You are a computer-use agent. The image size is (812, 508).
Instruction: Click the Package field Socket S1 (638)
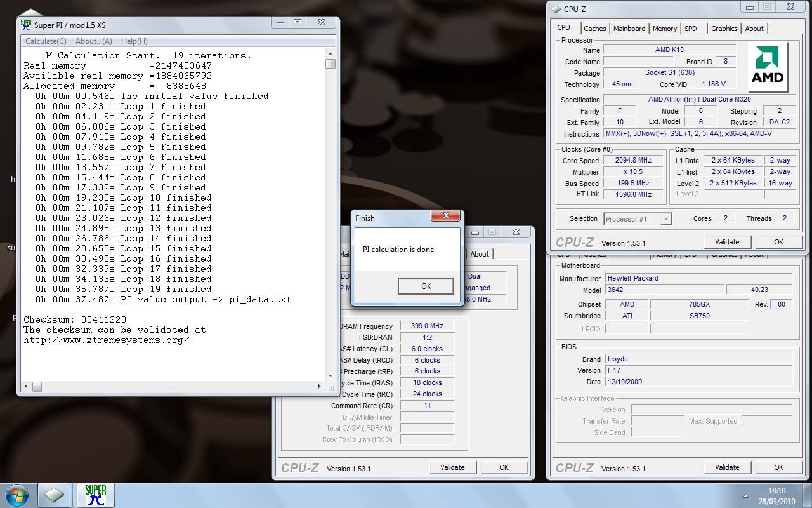click(669, 72)
